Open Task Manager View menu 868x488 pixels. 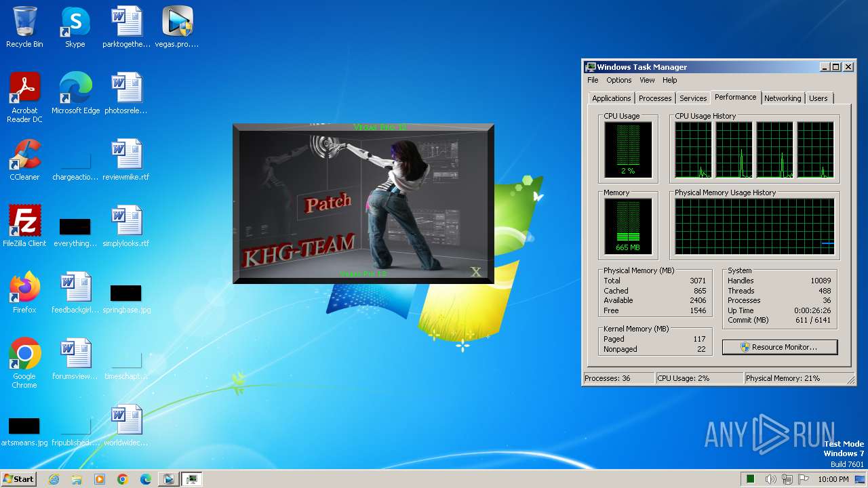tap(647, 80)
